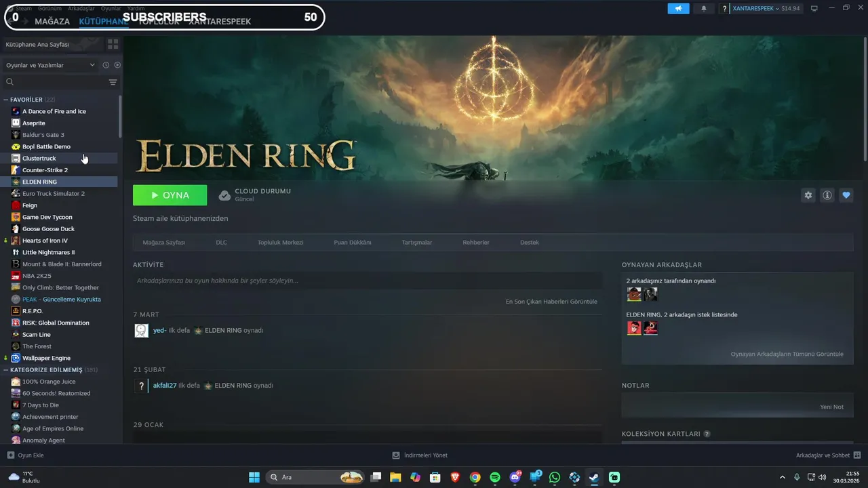Open first wishlist friend avatar
868x488 pixels.
pyautogui.click(x=634, y=328)
